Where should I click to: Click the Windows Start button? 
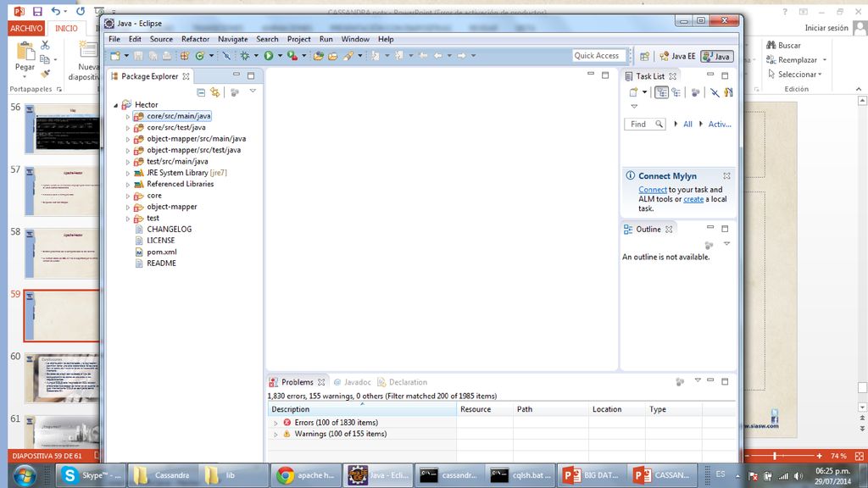(x=25, y=475)
